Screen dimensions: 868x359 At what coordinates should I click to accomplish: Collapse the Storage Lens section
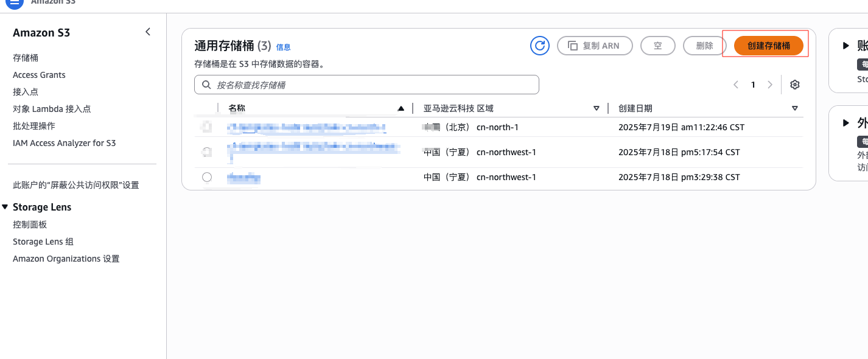(5, 207)
